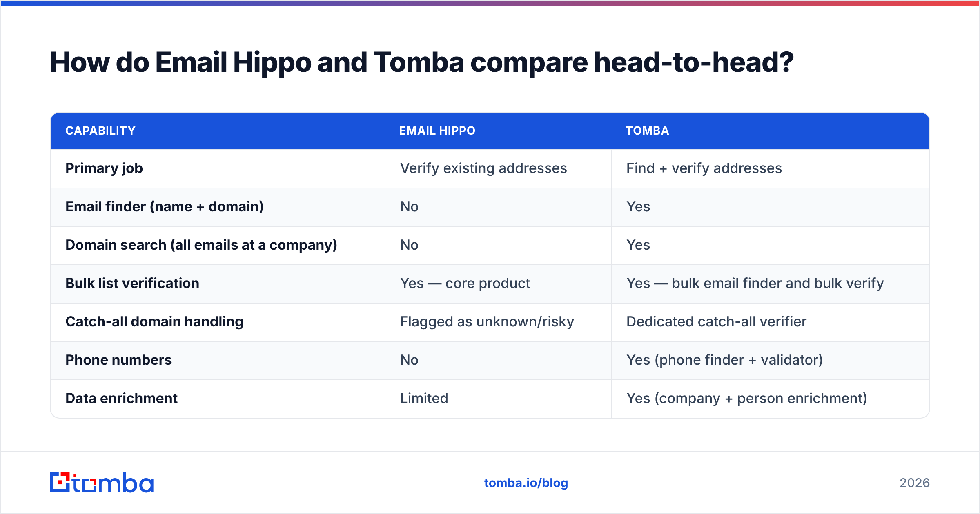Click 'Yes (phone finder + validator)' cell
The image size is (980, 514).
point(724,360)
